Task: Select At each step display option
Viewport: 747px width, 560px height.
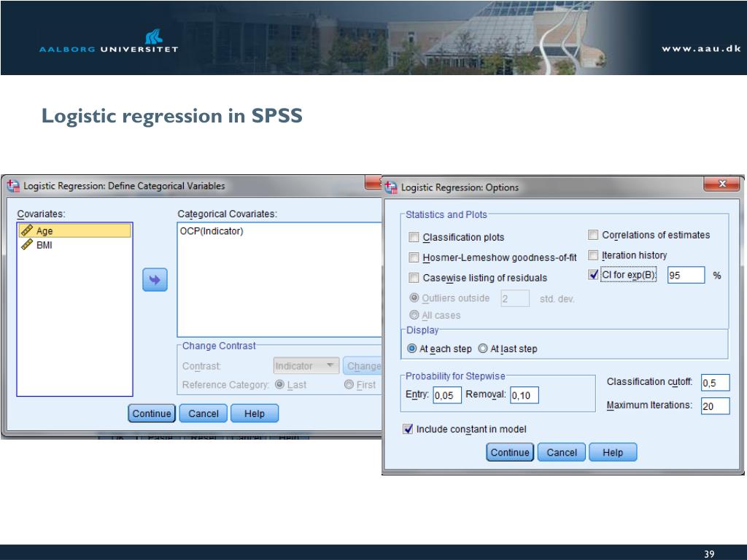Action: pyautogui.click(x=412, y=349)
